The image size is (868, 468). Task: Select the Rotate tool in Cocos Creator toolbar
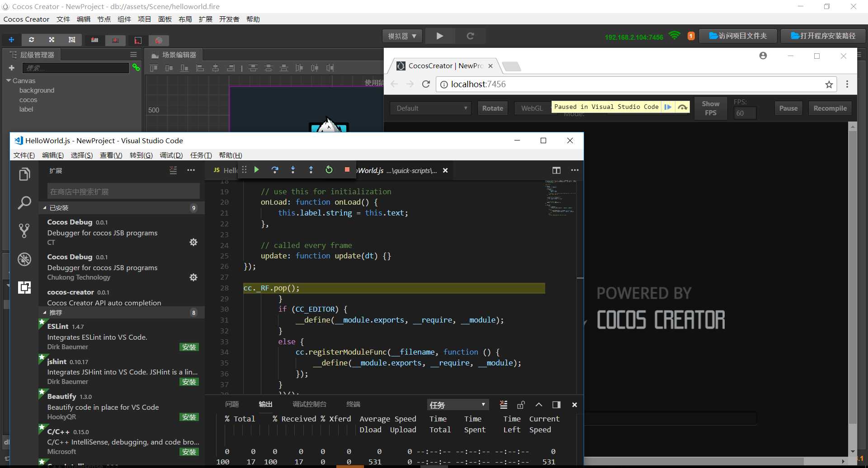(x=31, y=40)
